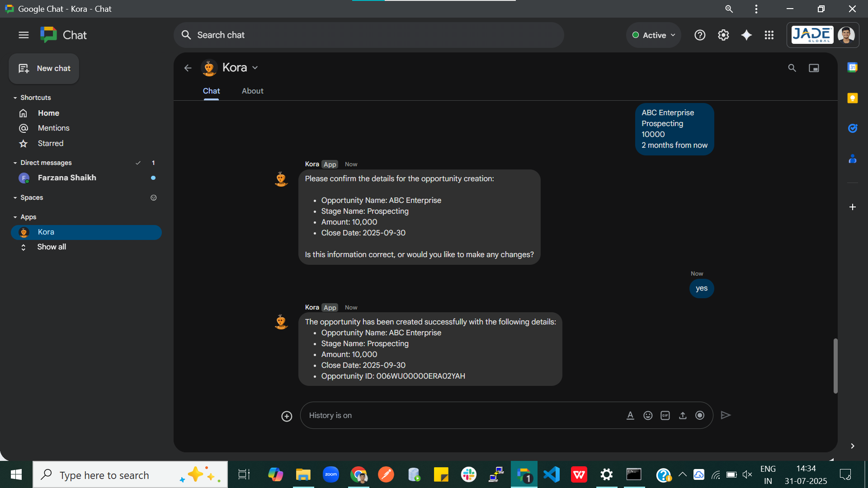This screenshot has height=488, width=868.
Task: Switch to the About tab
Action: [x=252, y=91]
